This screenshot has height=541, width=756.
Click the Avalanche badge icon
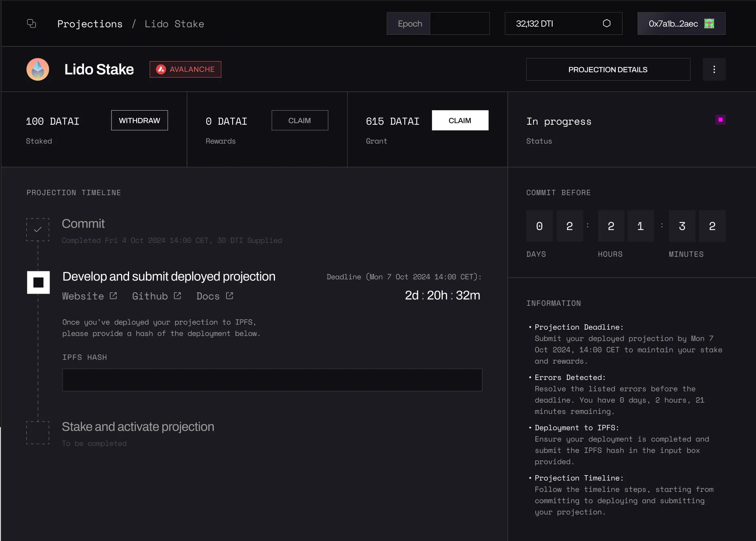click(x=161, y=69)
